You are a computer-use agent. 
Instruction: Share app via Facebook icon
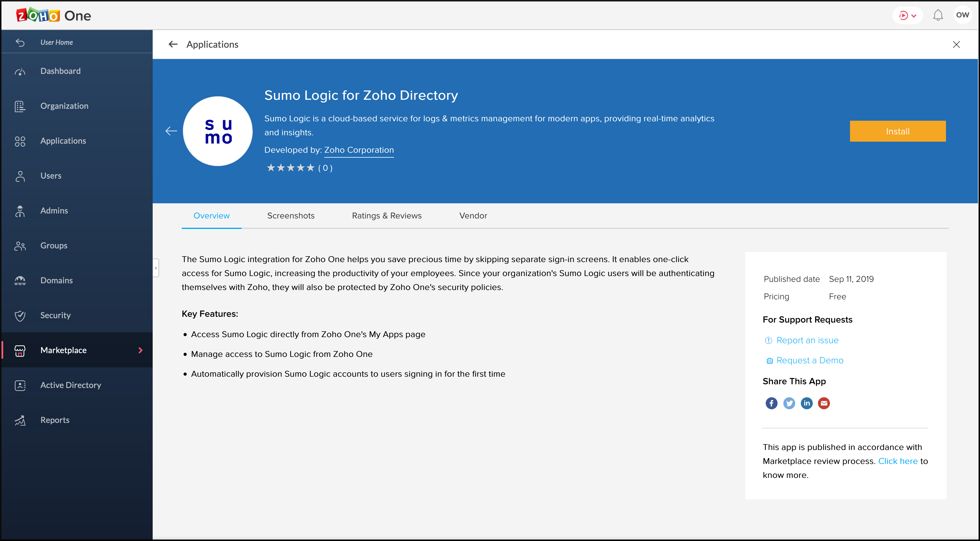point(771,403)
